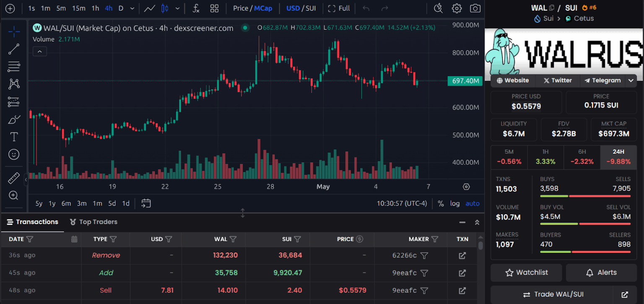Select the crosshair cursor tool
644x304 pixels.
(x=14, y=31)
